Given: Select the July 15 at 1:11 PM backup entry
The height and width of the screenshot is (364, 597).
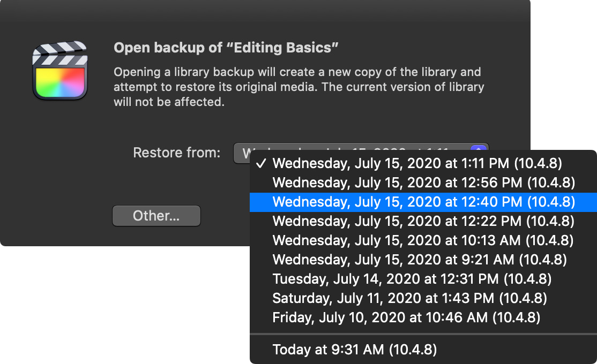Looking at the screenshot, I should (x=423, y=164).
